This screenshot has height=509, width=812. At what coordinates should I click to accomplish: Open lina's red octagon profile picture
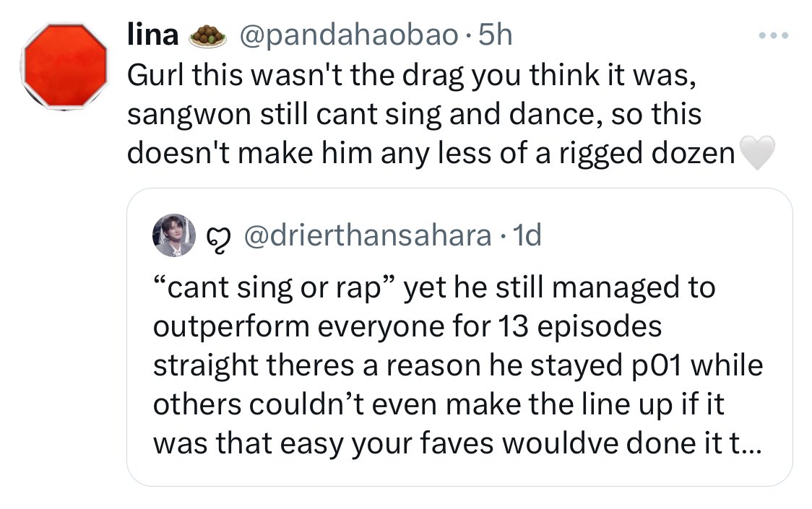click(x=65, y=66)
